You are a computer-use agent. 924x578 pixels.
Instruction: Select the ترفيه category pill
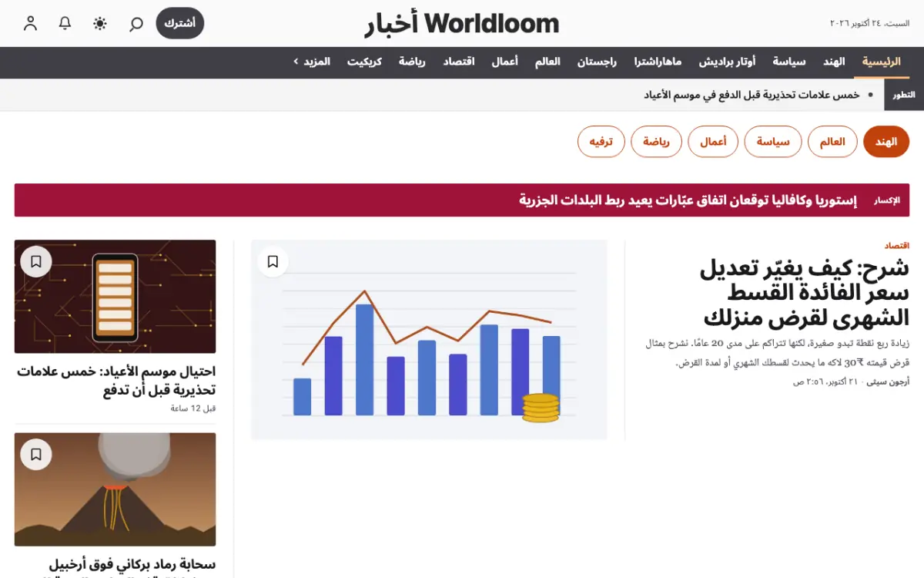(x=601, y=142)
